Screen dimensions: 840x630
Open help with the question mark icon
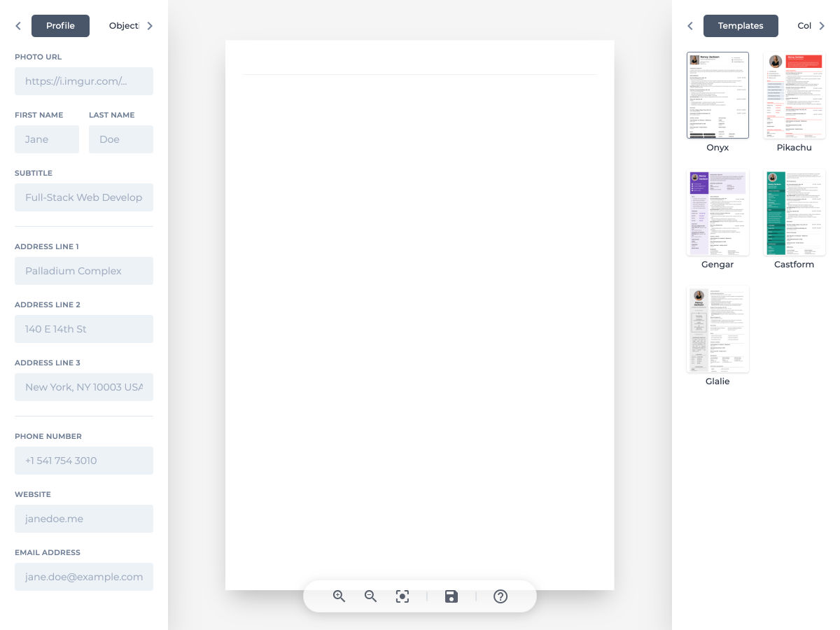point(500,596)
